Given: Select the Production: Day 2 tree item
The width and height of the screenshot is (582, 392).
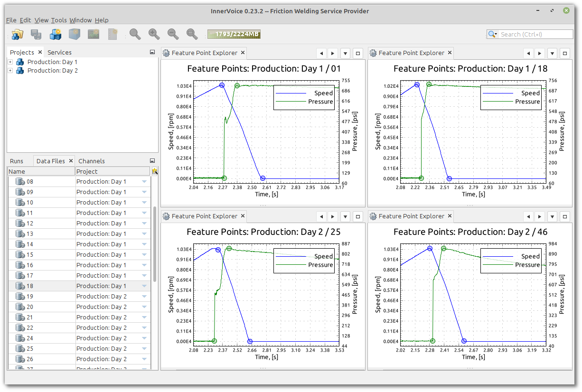Looking at the screenshot, I should pos(52,71).
